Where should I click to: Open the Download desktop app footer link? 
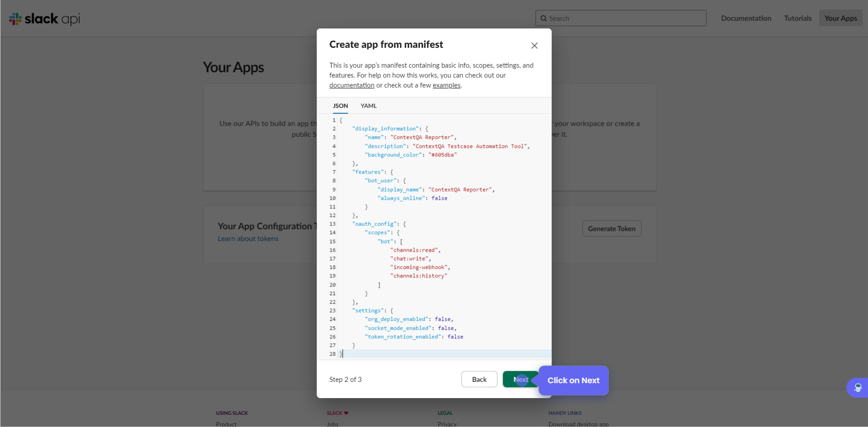click(x=578, y=424)
